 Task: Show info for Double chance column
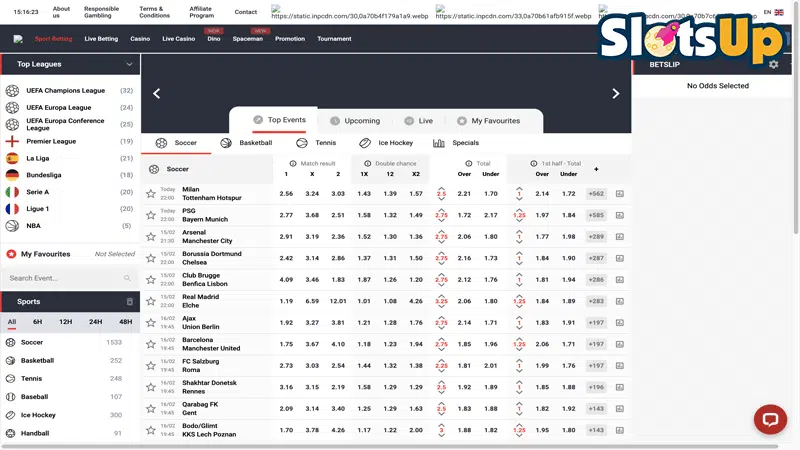click(x=367, y=163)
